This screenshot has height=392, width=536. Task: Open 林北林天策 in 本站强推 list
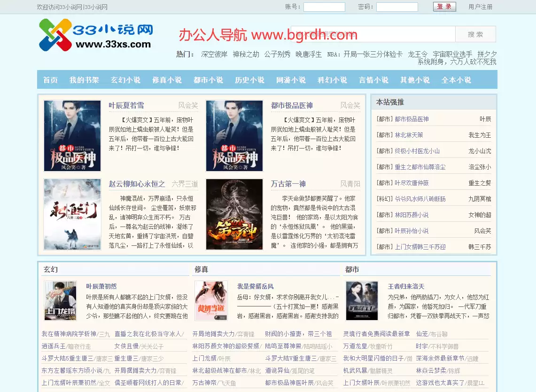409,135
